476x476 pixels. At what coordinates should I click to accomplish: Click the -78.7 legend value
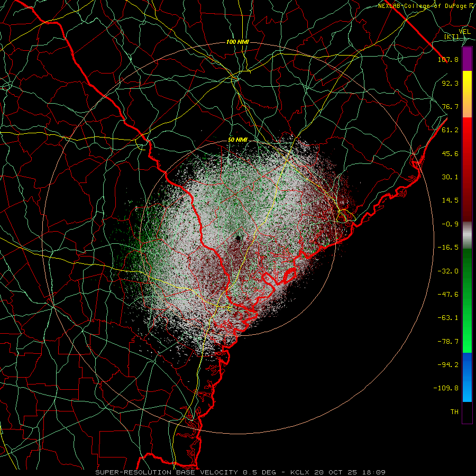click(x=448, y=342)
